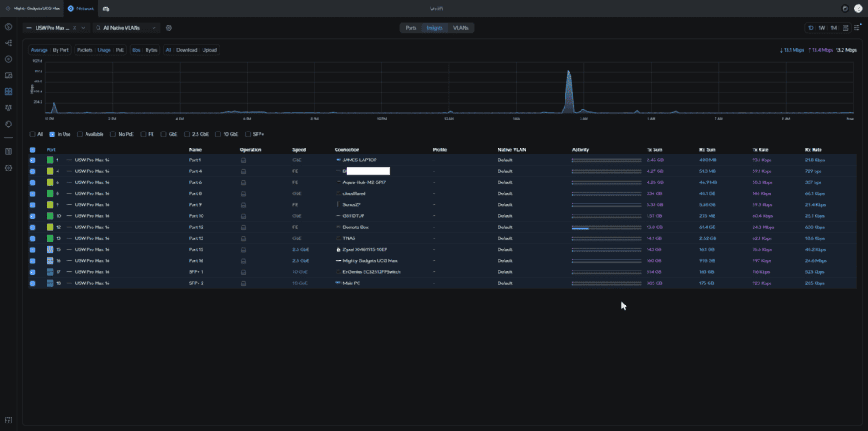Click the green port 1 color indicator
868x431 pixels.
coord(50,160)
